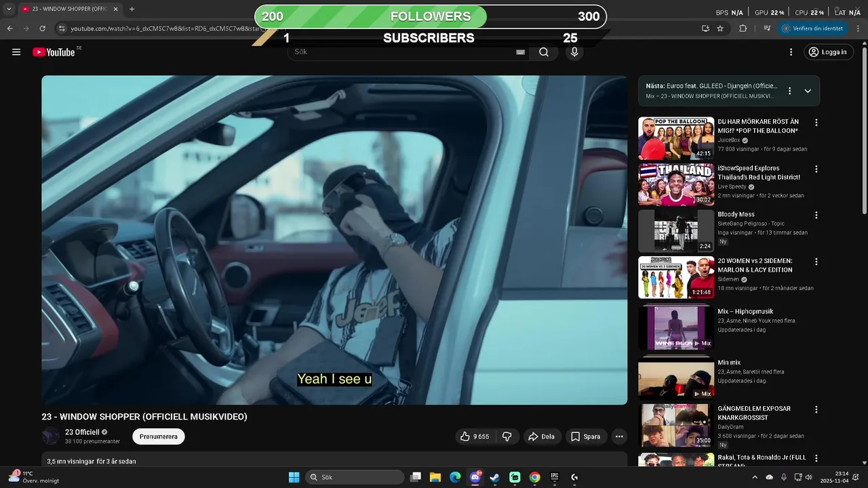This screenshot has height=488, width=868.
Task: Bookmark this page with star icon
Action: click(720, 28)
